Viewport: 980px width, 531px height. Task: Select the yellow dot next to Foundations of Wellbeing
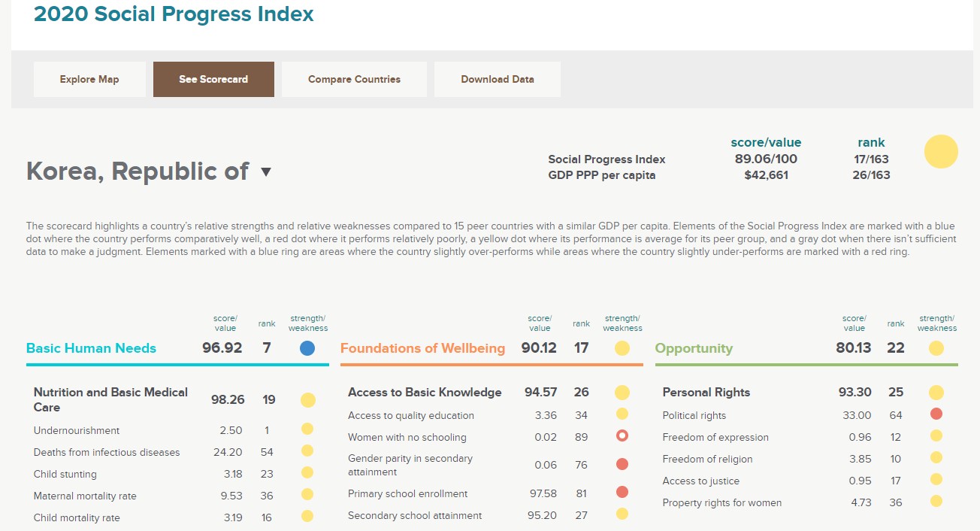(622, 347)
